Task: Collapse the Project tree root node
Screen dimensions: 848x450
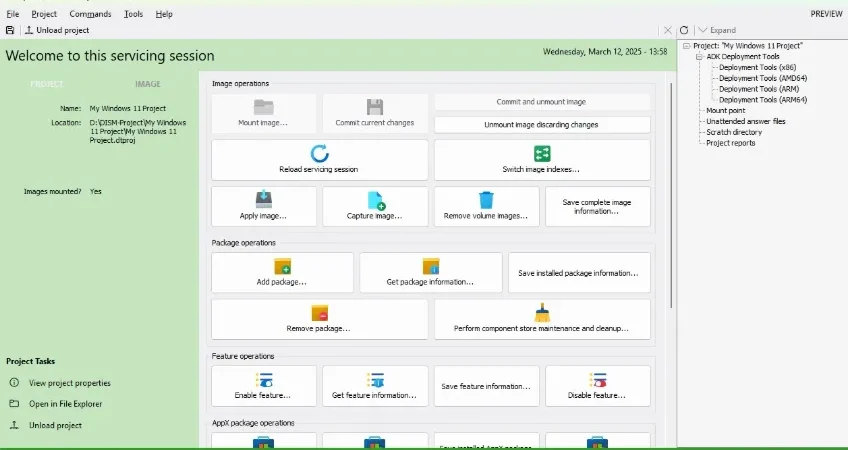Action: click(x=686, y=46)
